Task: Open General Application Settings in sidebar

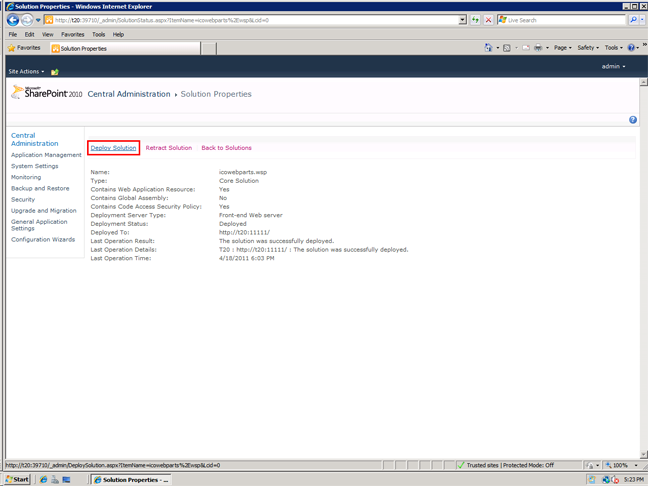Action: tap(39, 225)
